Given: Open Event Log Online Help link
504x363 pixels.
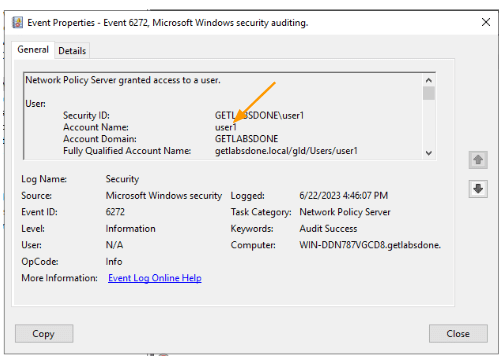Looking at the screenshot, I should [155, 278].
